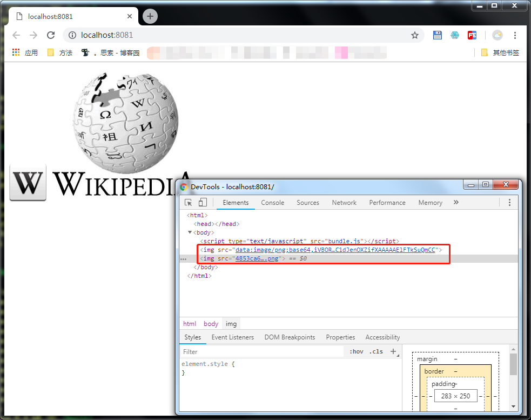Click the scroll down arrow in box model pane
The width and height of the screenshot is (531, 420).
point(513,406)
